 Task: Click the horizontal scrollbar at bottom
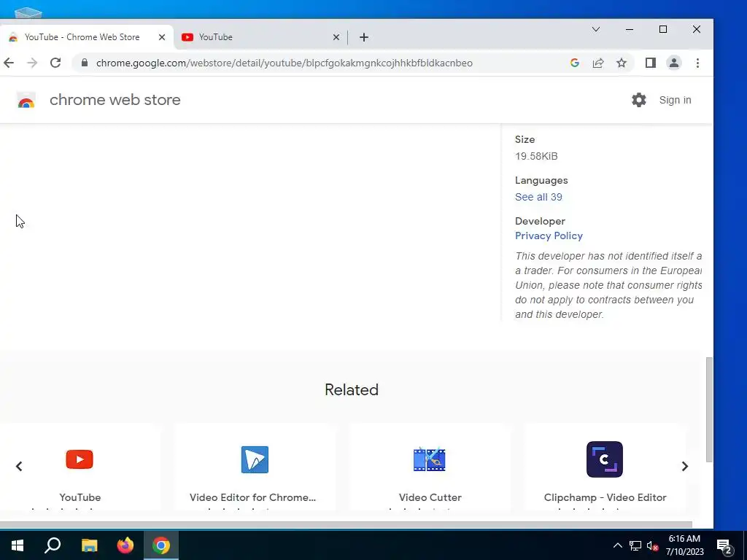[x=346, y=525]
